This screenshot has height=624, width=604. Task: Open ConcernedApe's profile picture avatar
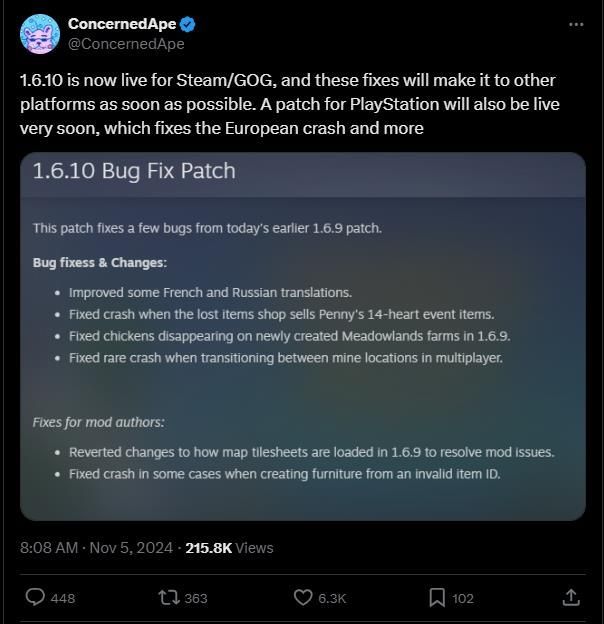point(40,34)
